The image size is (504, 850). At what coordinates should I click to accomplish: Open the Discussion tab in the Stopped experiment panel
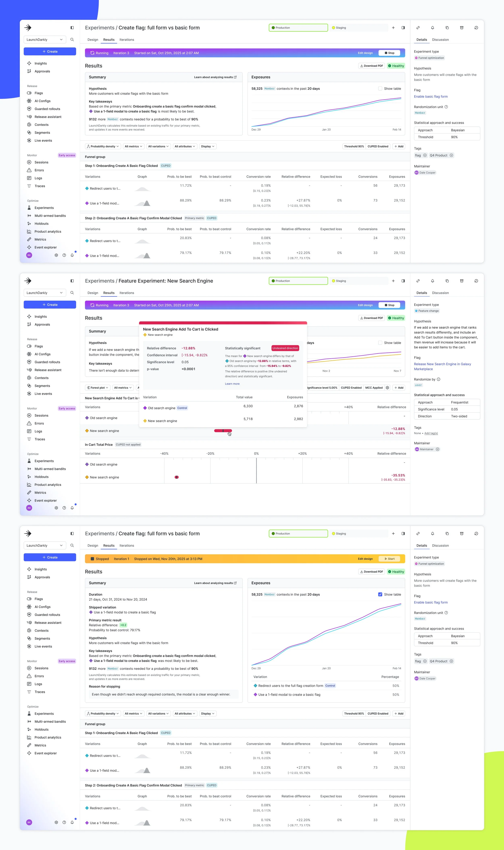point(440,546)
